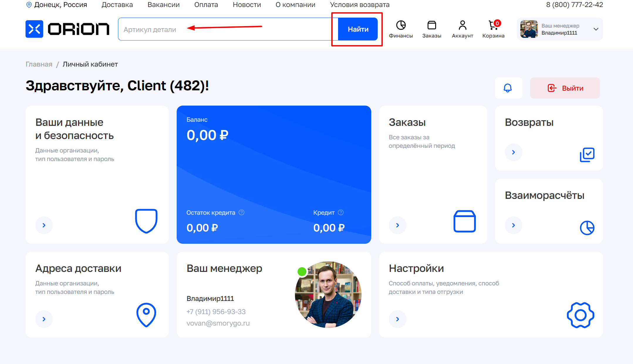
Task: Click the map pin icon in Адреса доставки
Action: (x=146, y=314)
